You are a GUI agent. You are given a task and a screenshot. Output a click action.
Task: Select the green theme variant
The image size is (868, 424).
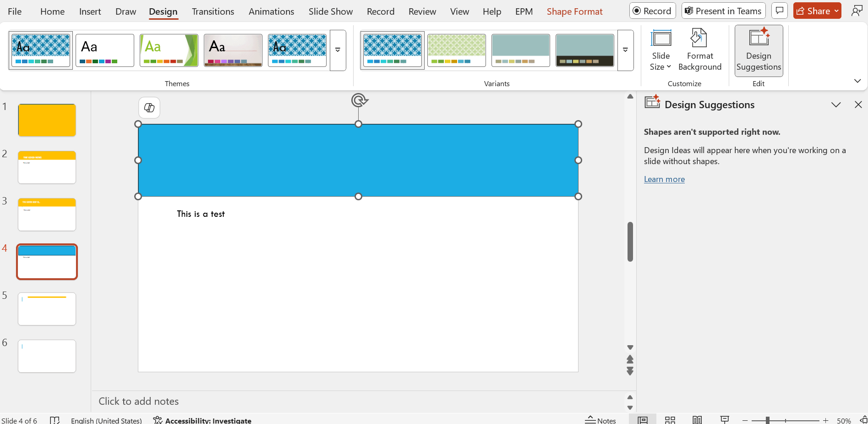(x=456, y=50)
